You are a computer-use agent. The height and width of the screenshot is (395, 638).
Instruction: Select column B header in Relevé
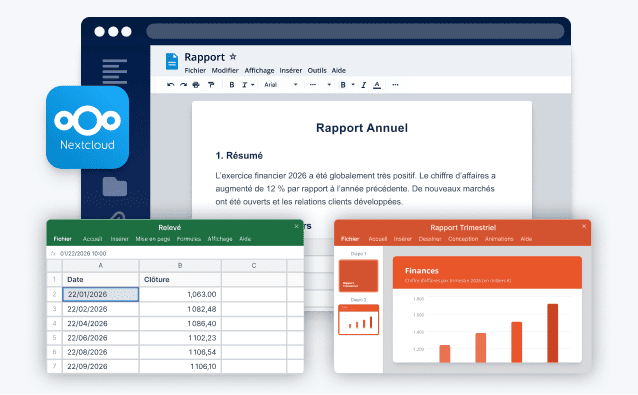180,266
